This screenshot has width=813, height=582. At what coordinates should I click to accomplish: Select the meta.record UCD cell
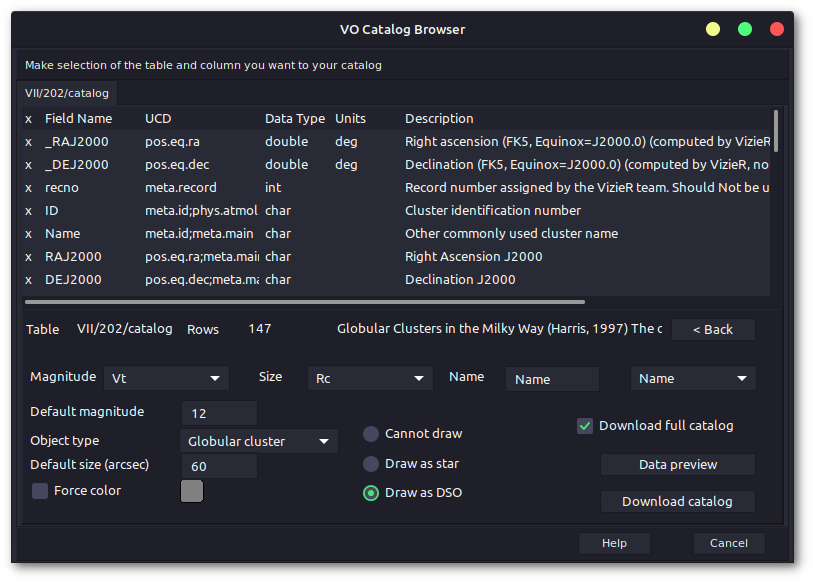click(181, 188)
